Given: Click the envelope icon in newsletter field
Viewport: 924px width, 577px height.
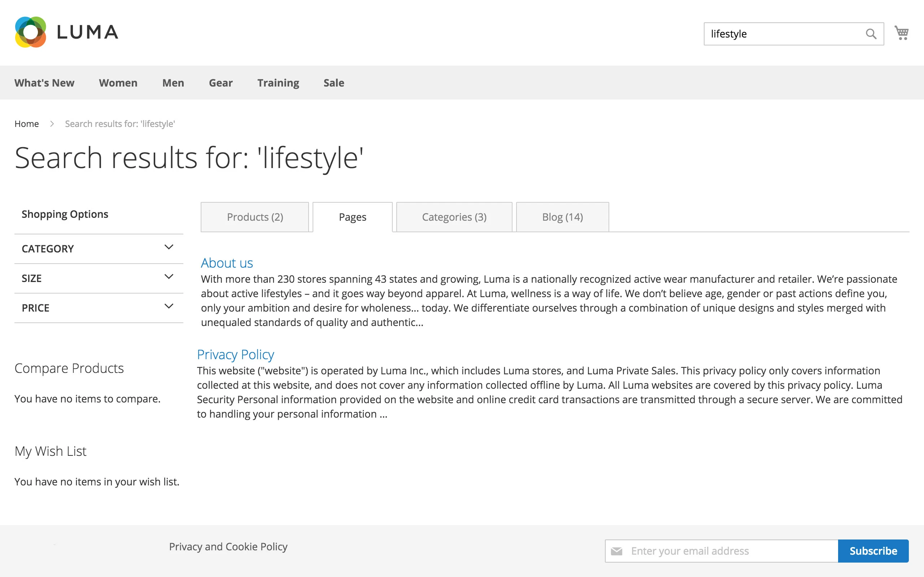Looking at the screenshot, I should 616,551.
